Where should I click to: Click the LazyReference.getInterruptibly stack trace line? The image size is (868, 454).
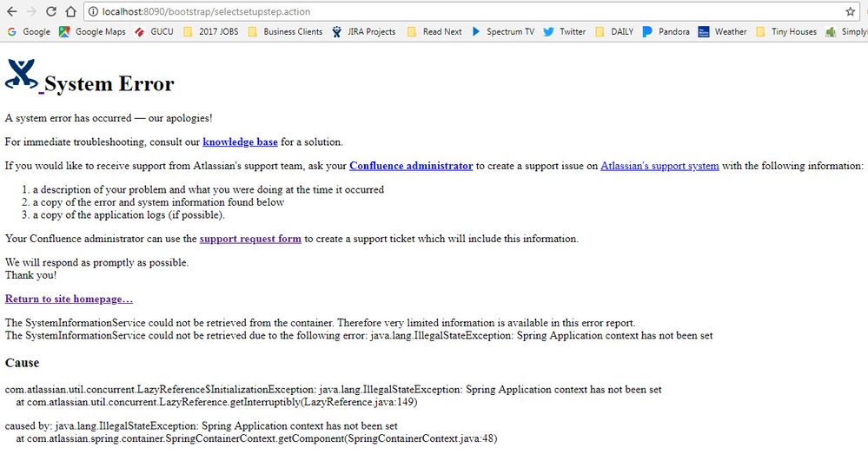pyautogui.click(x=216, y=403)
